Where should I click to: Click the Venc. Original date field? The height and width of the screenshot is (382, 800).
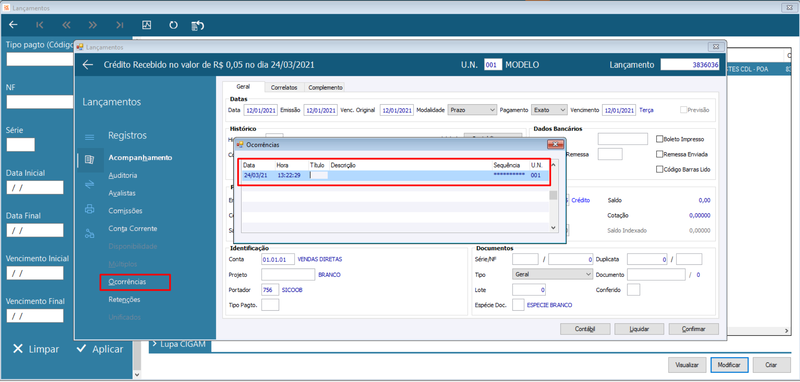[396, 110]
